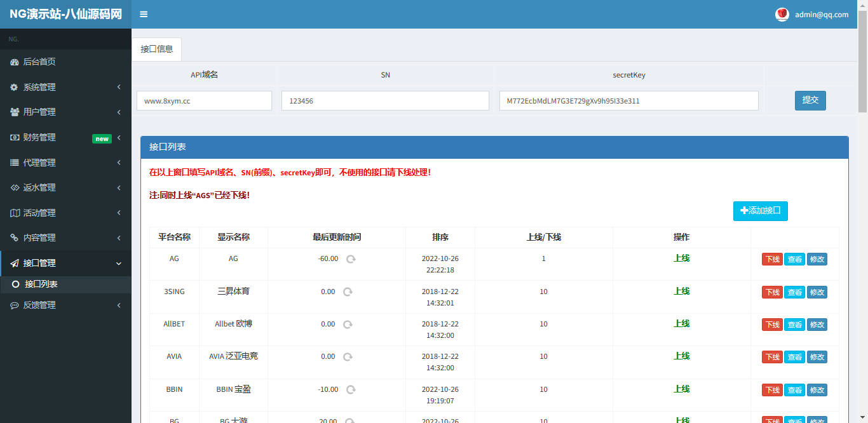Click the 最后更新时间 column header
This screenshot has width=868, height=423.
pos(337,237)
